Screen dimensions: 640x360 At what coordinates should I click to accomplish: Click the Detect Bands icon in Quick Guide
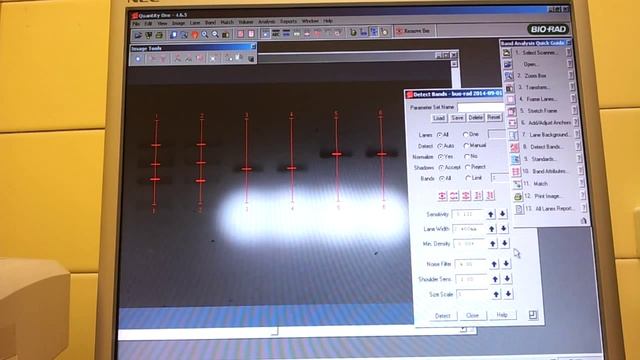(515, 147)
